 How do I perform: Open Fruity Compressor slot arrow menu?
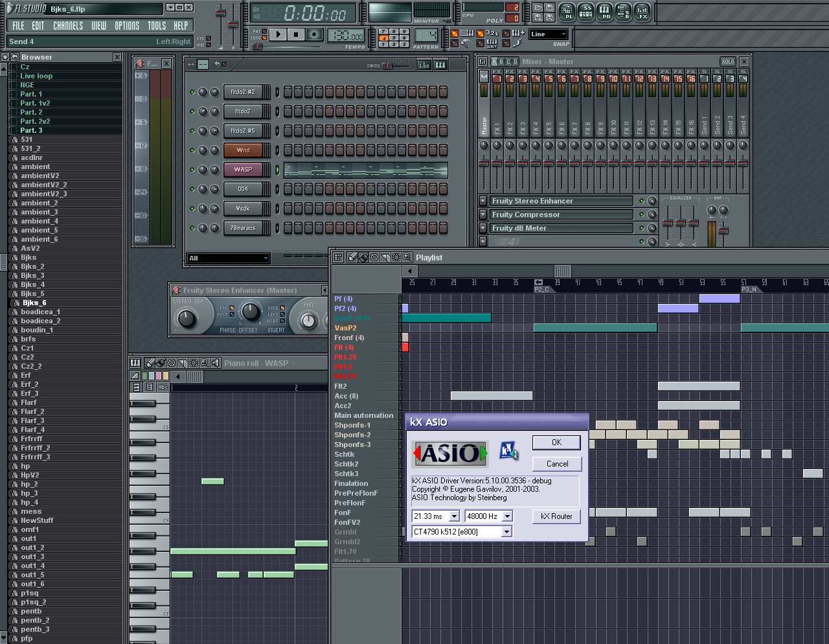483,214
